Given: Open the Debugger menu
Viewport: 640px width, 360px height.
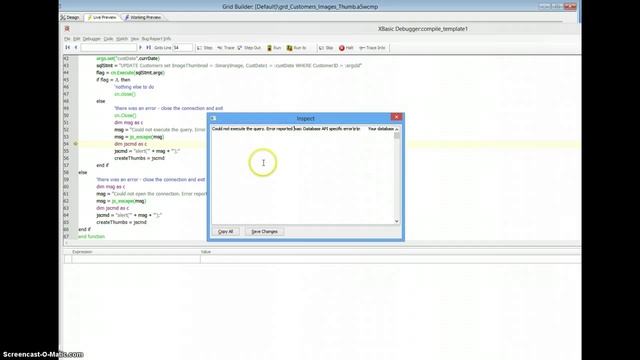Looking at the screenshot, I should point(91,39).
